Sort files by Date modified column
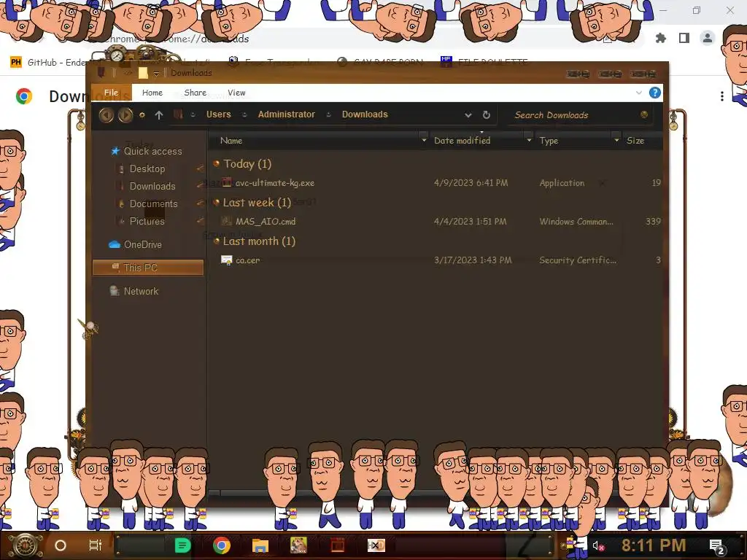The width and height of the screenshot is (747, 560). (462, 141)
